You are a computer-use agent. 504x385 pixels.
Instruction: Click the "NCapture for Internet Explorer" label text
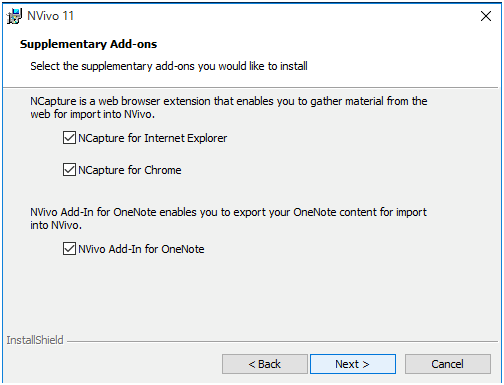tap(152, 138)
